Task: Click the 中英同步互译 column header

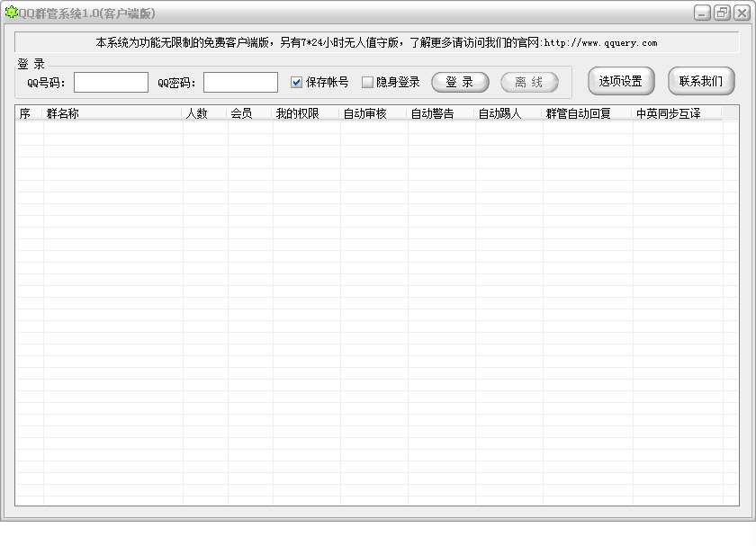Action: [x=678, y=113]
